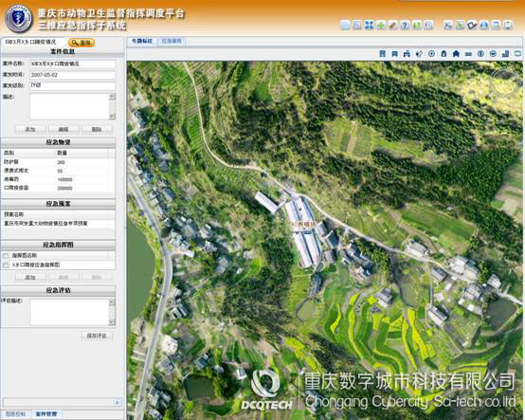Click the paint tag icon left of the zoom-in icon
The width and height of the screenshot is (525, 420).
(x=419, y=54)
